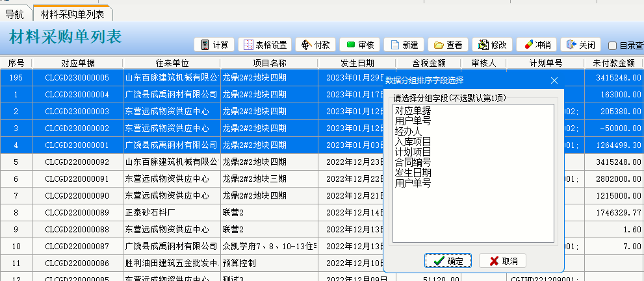Click the 序号 column header
Screen dimensions: 644x281
16,63
